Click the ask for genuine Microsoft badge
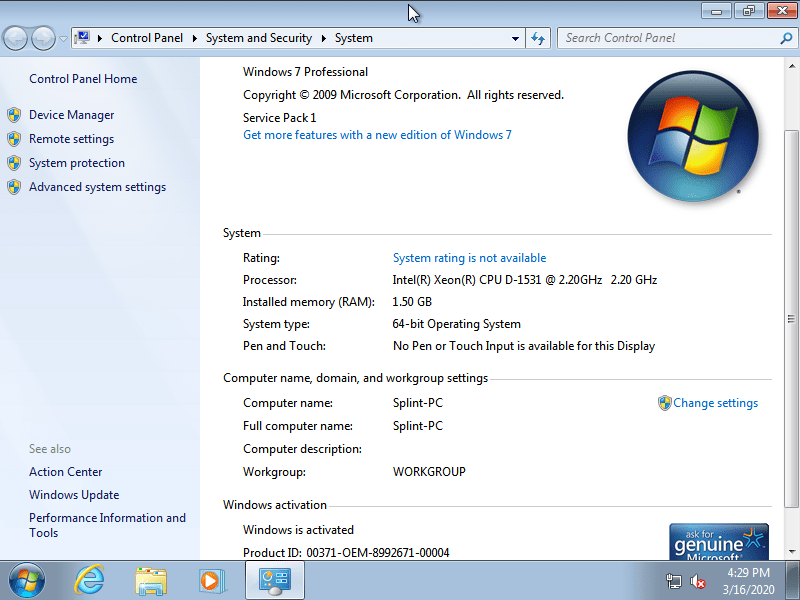This screenshot has height=600, width=800. point(719,542)
